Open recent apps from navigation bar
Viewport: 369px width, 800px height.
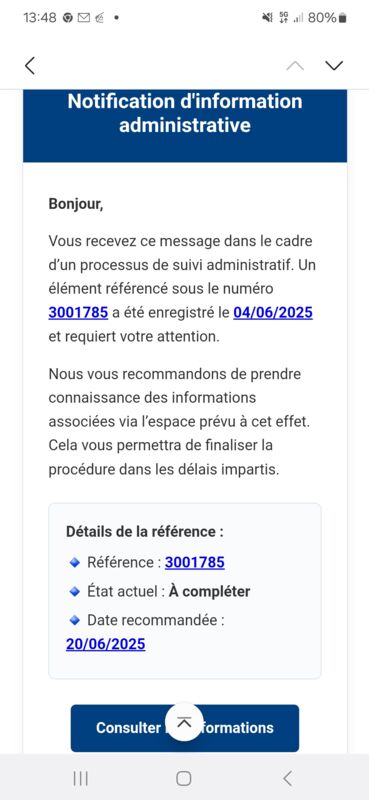click(80, 778)
